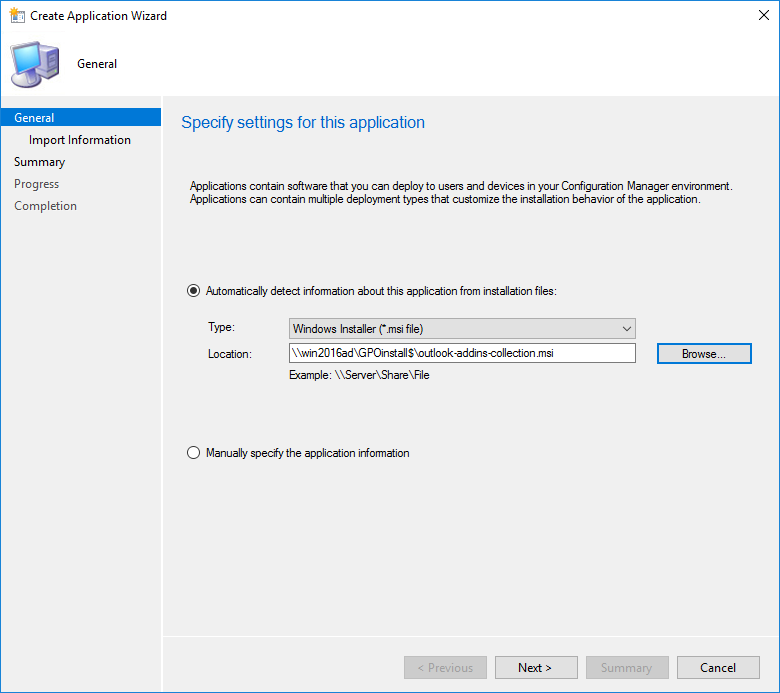Viewport: 780px width, 693px height.
Task: Select the General step in sidebar
Action: coord(81,117)
